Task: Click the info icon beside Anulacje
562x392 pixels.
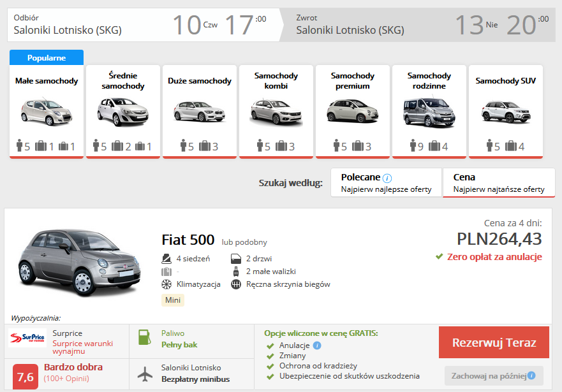Action: coord(317,345)
